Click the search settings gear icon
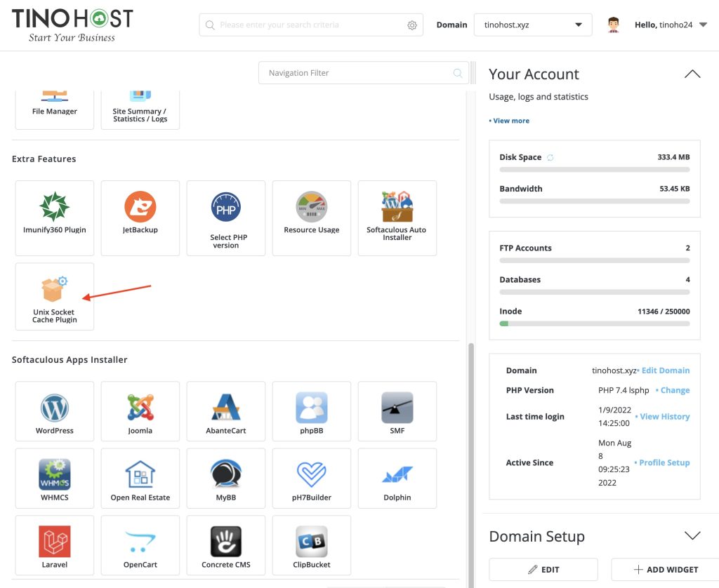The height and width of the screenshot is (588, 719). pyautogui.click(x=412, y=25)
